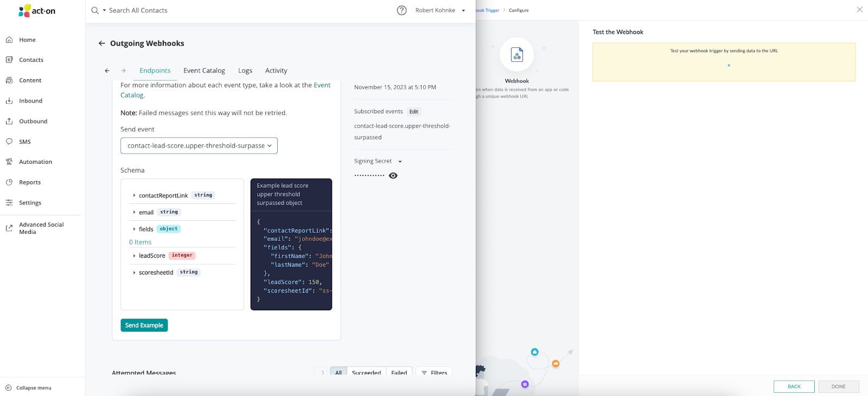Viewport: 868px width, 396px height.
Task: Click the example JSON code block
Action: click(x=291, y=260)
